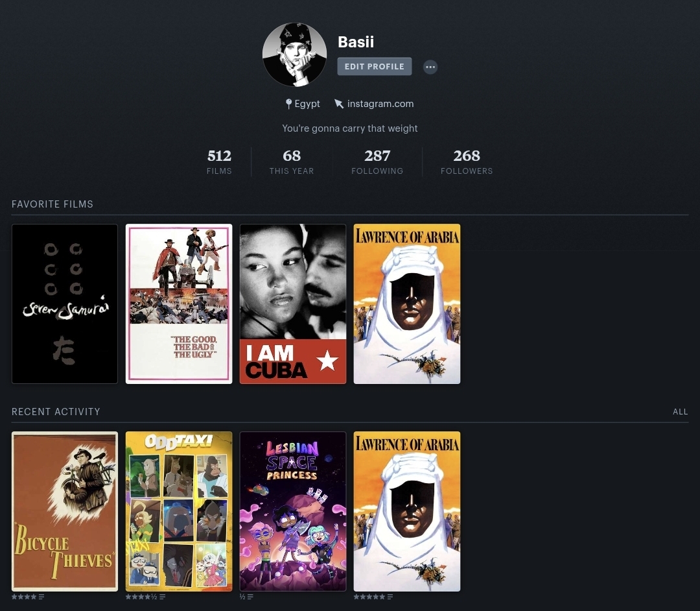Click the cursor icon beside instagram.com

(x=339, y=104)
